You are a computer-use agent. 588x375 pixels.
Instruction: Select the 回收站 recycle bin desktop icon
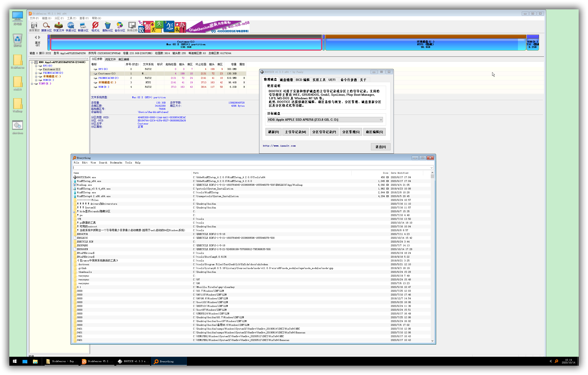(x=18, y=40)
